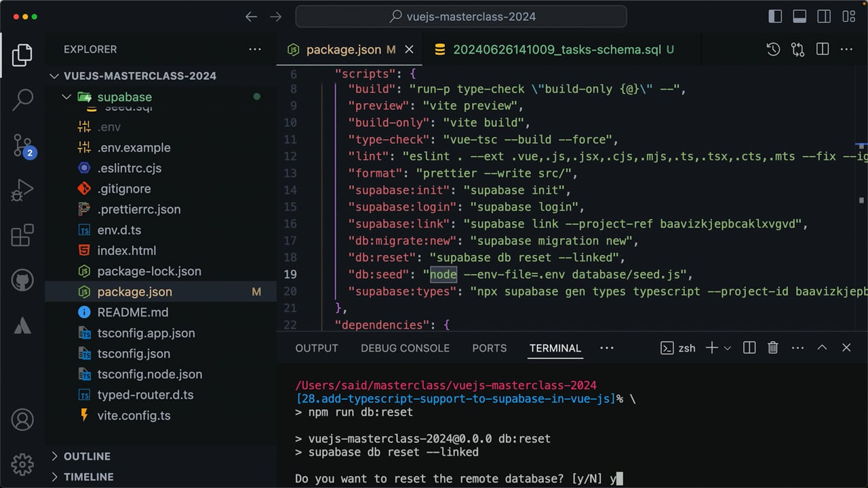The height and width of the screenshot is (488, 868).
Task: Toggle the bottom panel layout icon
Action: click(x=800, y=17)
